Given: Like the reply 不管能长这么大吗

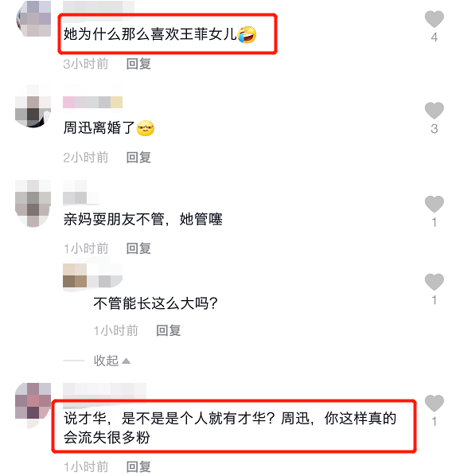Looking at the screenshot, I should click(x=435, y=282).
